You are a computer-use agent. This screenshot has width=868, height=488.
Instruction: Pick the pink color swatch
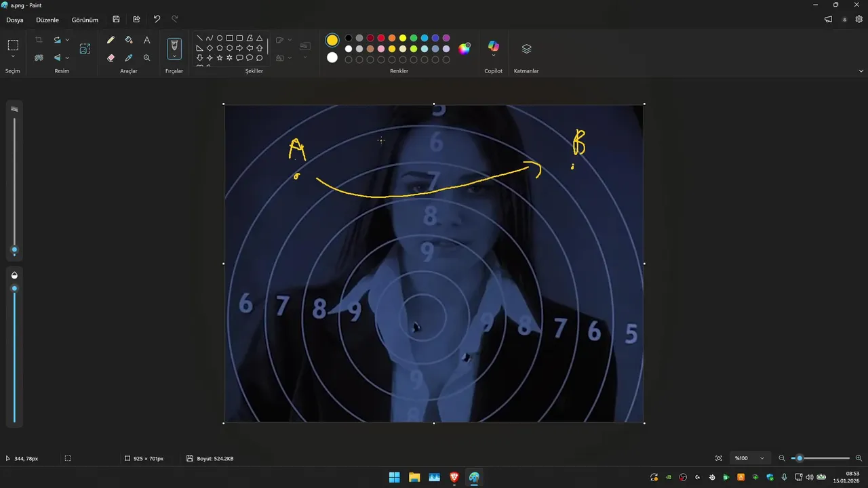[x=381, y=49]
